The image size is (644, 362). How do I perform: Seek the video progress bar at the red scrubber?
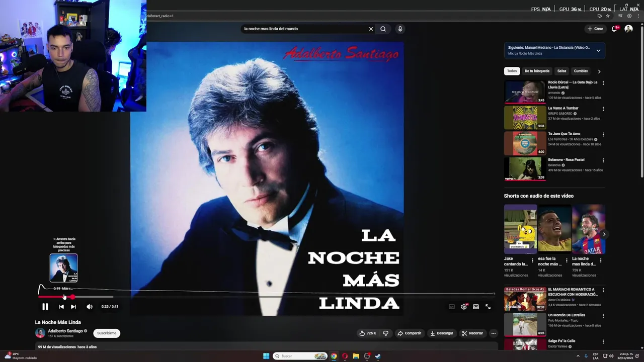72,297
